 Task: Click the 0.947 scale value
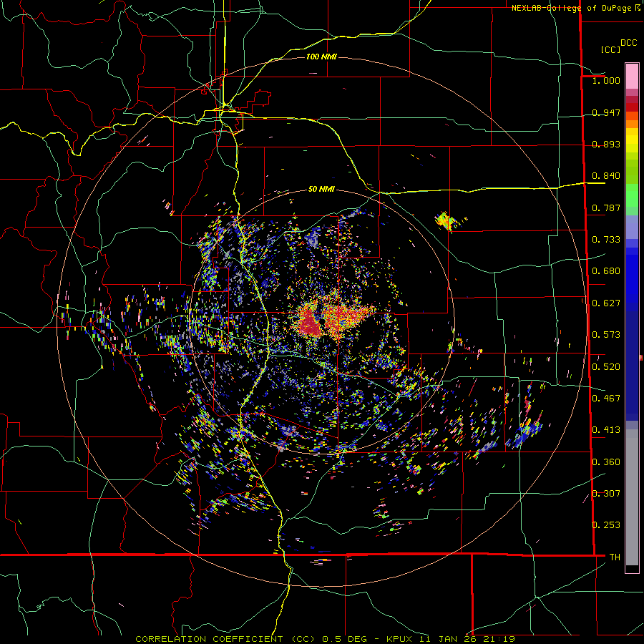(606, 112)
